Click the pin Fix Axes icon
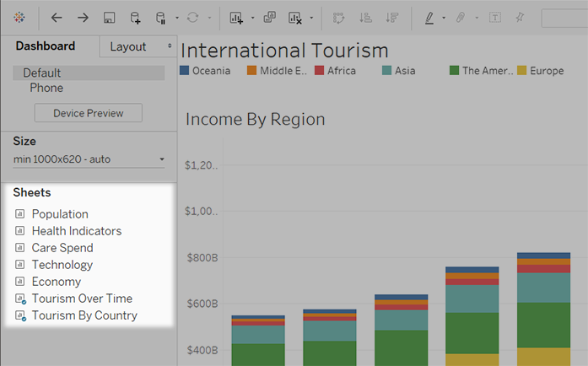The width and height of the screenshot is (588, 366). pos(520,17)
